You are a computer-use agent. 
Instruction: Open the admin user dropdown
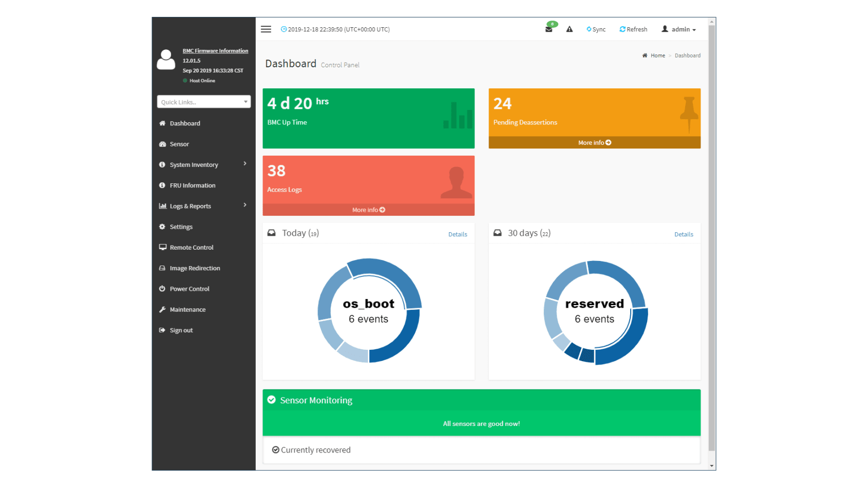pyautogui.click(x=678, y=29)
